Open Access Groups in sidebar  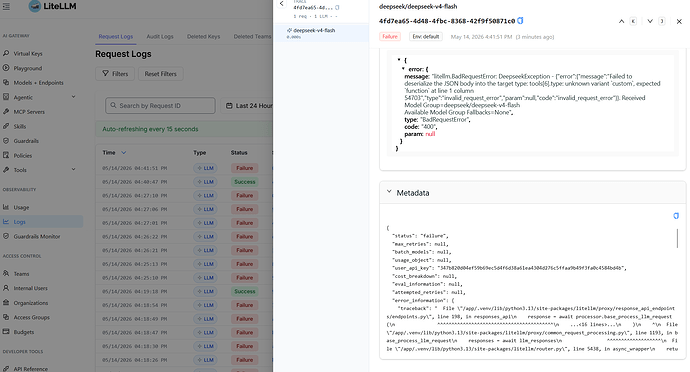tap(32, 317)
